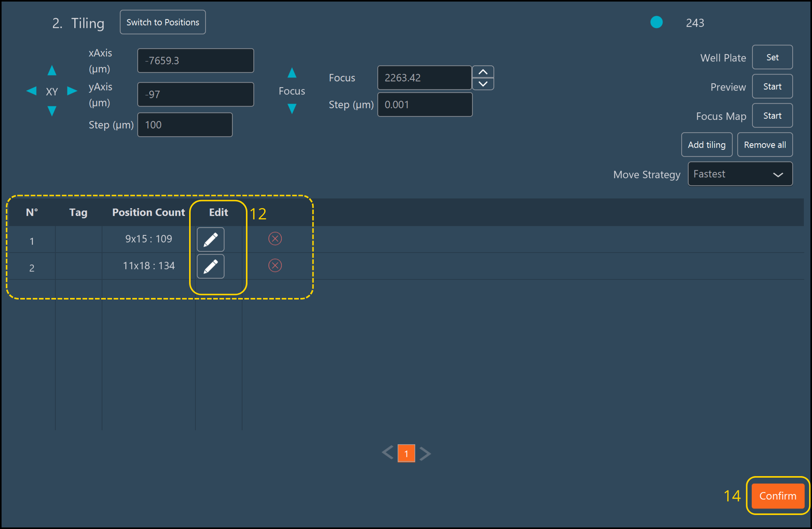Image resolution: width=812 pixels, height=529 pixels.
Task: Click the Focus down arrow
Action: (292, 109)
